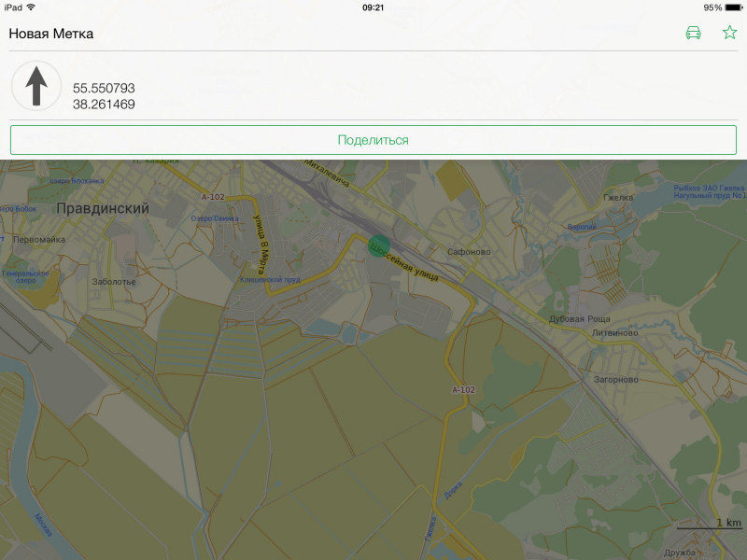Viewport: 747px width, 560px height.
Task: Tap the Дубовая Роща label on the map
Action: [x=579, y=319]
